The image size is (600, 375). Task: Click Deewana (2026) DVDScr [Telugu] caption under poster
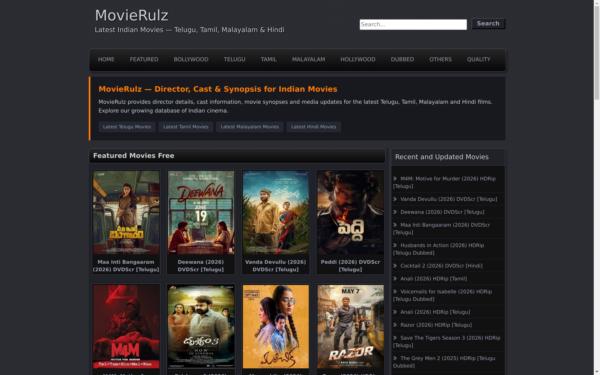click(201, 266)
